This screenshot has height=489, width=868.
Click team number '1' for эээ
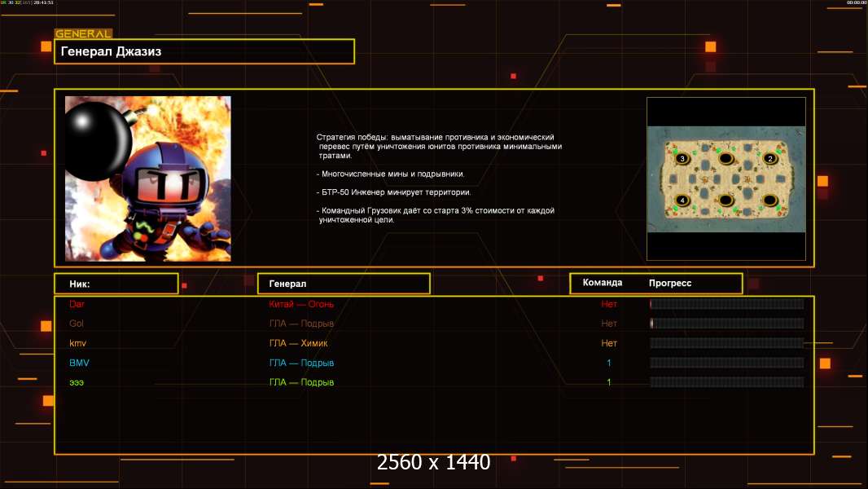pyautogui.click(x=609, y=382)
